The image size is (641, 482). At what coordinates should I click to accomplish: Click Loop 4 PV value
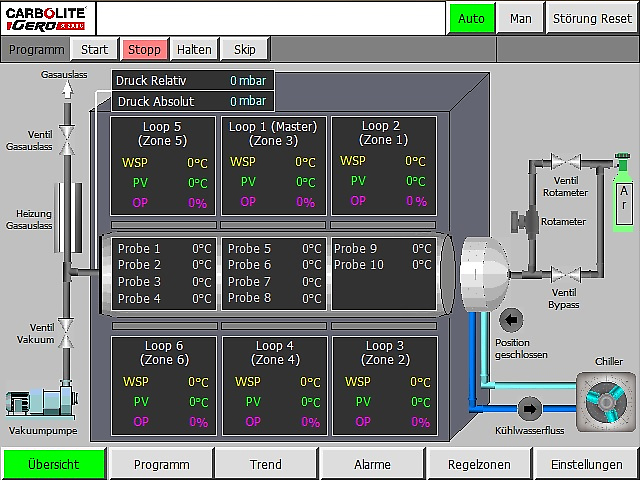(x=310, y=402)
